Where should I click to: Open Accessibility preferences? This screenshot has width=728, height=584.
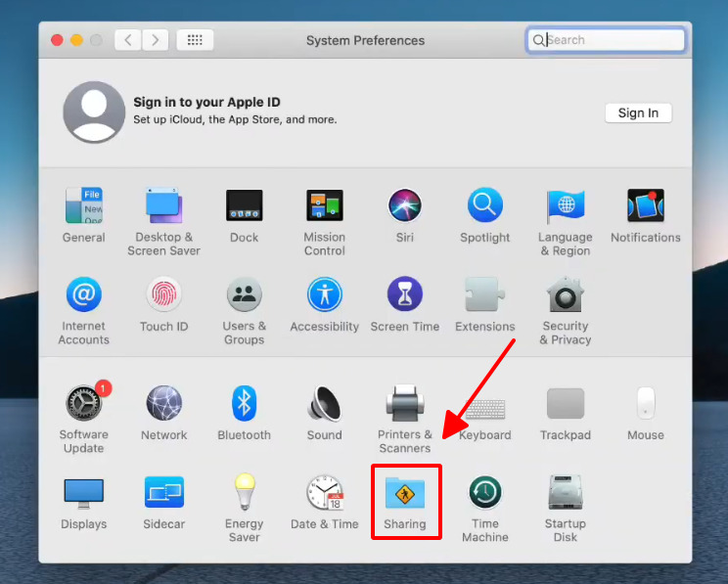(325, 294)
